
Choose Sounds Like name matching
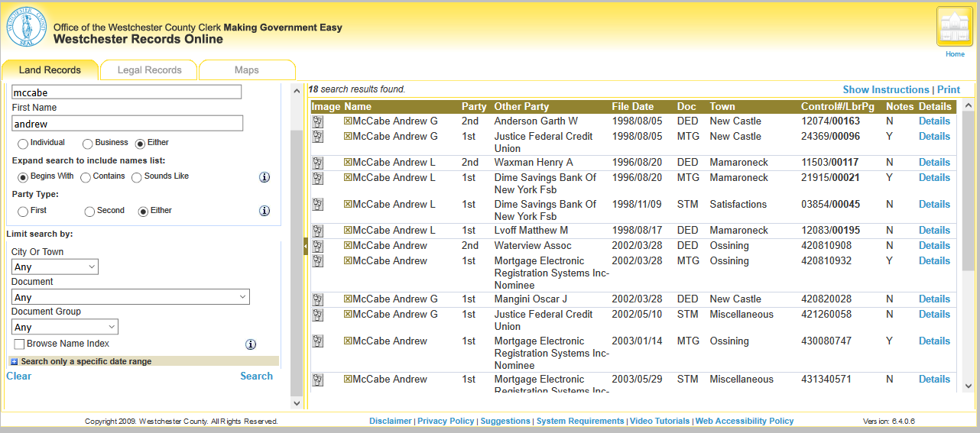click(x=137, y=177)
